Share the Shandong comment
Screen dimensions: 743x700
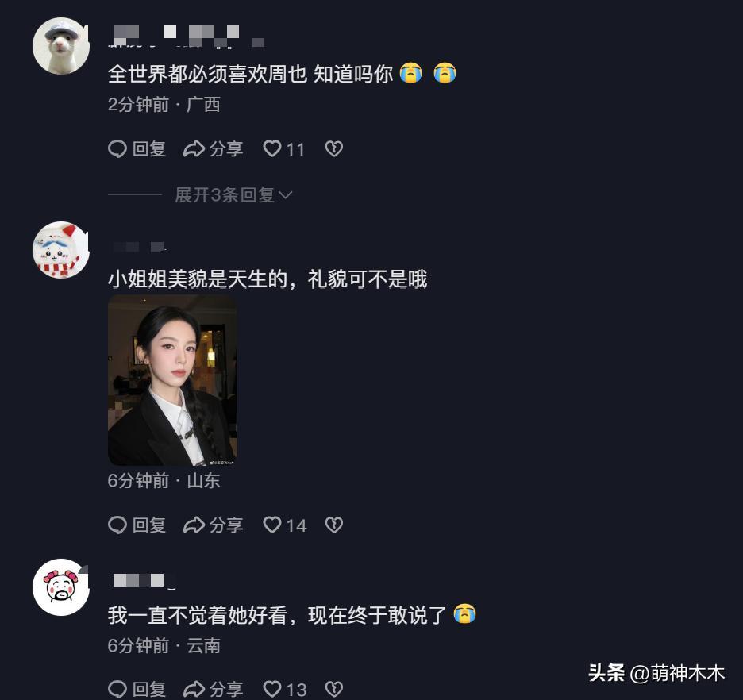tap(214, 525)
